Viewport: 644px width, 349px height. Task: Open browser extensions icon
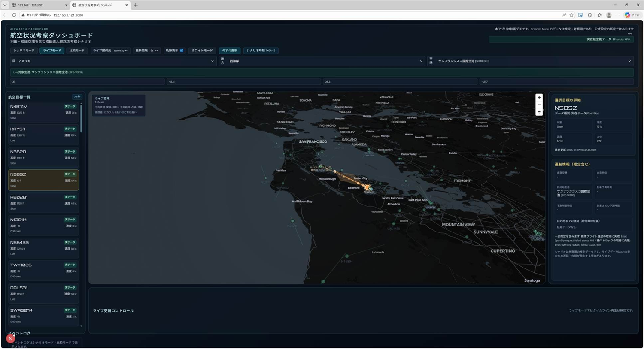[589, 15]
